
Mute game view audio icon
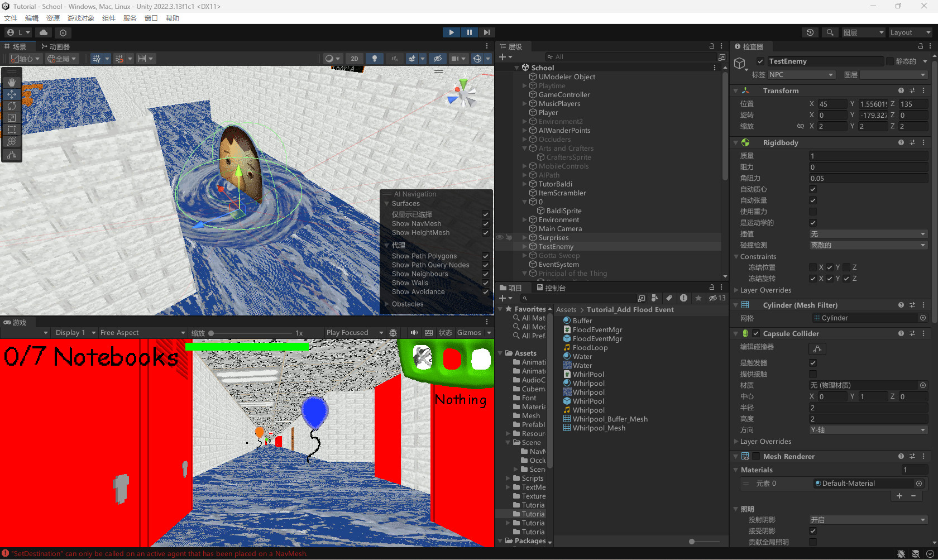(414, 333)
